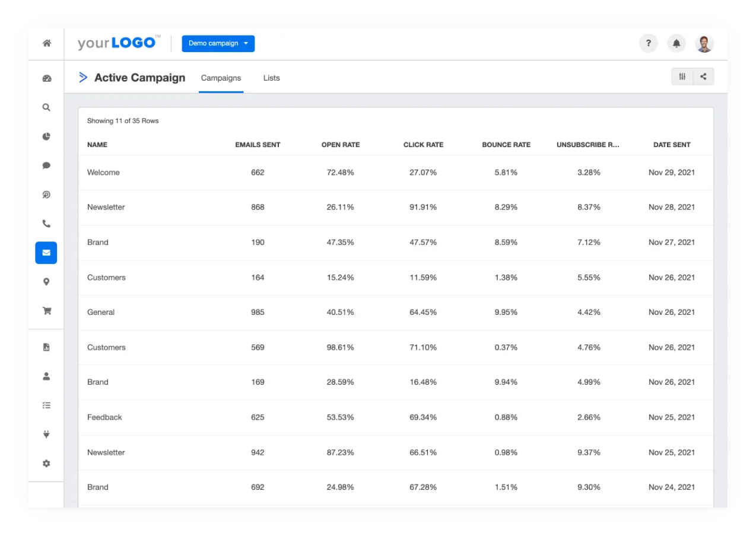
Task: Click the Customers row with 569 emails
Action: coord(396,347)
